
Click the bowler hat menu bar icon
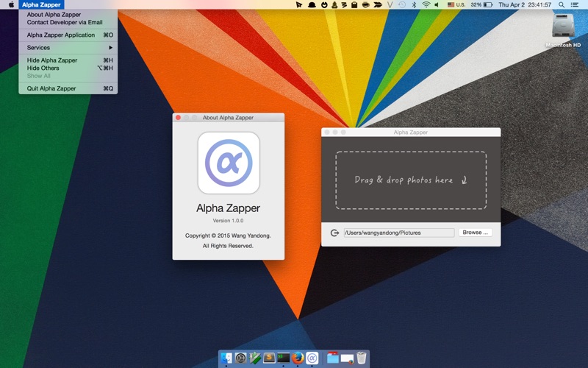(312, 4)
